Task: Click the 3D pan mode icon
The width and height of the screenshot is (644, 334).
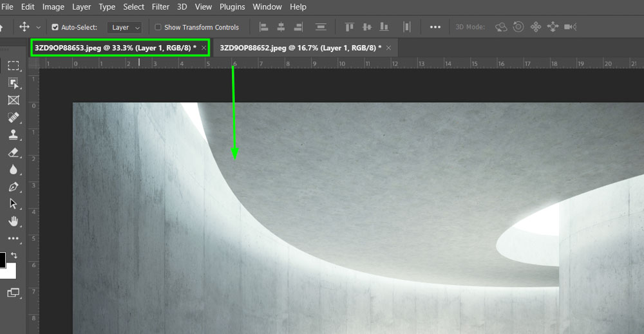Action: (536, 27)
